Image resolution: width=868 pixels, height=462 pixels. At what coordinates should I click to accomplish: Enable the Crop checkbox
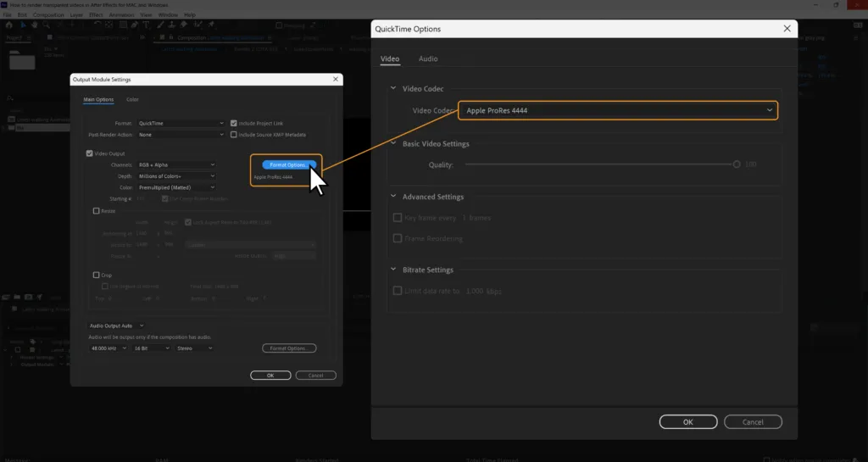coord(97,275)
